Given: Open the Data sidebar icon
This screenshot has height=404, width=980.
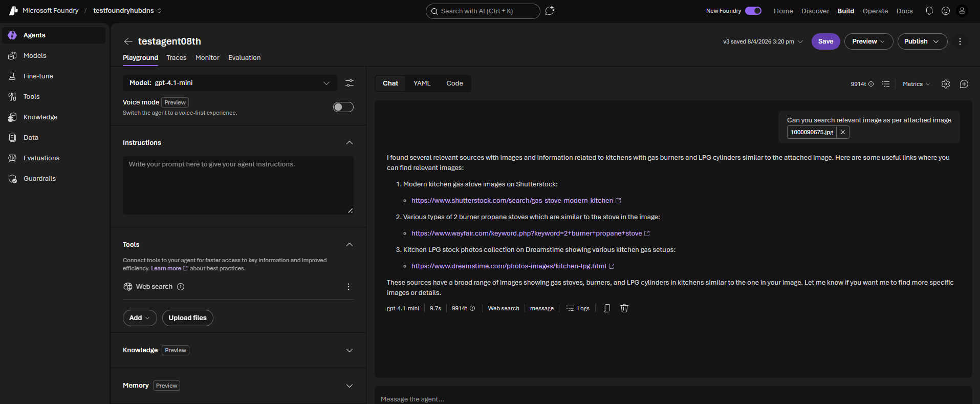Looking at the screenshot, I should (12, 138).
